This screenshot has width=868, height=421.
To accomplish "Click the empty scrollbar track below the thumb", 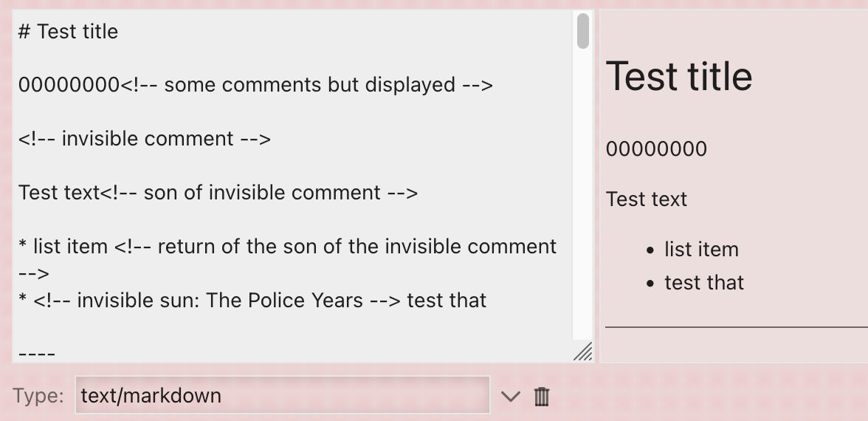I will coord(582,194).
